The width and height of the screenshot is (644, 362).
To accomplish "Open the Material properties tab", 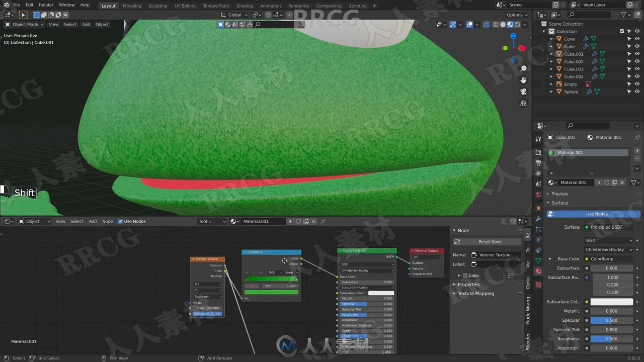I will pos(538,271).
